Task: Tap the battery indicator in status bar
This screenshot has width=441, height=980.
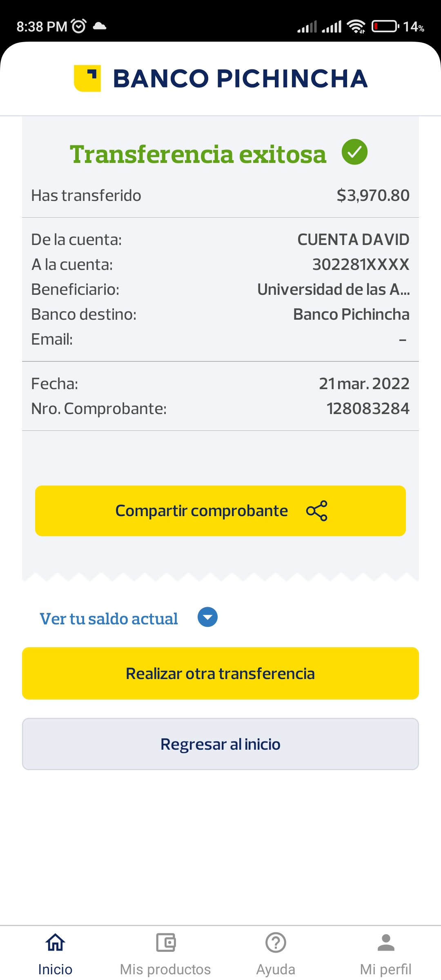Action: tap(385, 27)
